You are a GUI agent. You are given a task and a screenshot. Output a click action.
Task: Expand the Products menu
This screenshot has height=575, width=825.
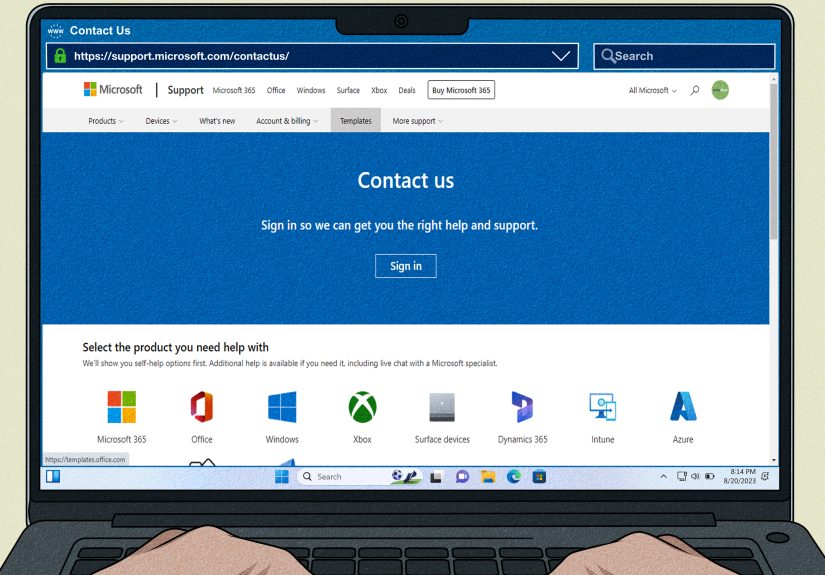(x=106, y=121)
